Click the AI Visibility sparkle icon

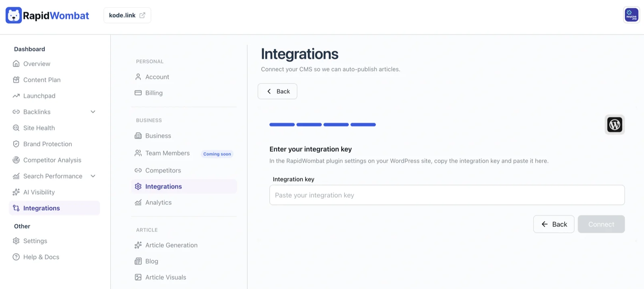point(16,192)
